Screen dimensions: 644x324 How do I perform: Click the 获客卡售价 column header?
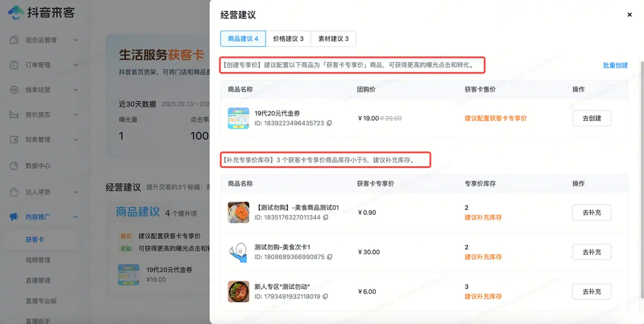pyautogui.click(x=480, y=90)
